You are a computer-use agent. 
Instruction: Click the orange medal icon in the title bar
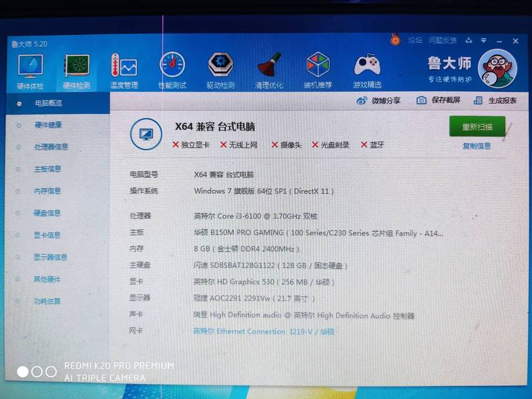tap(395, 40)
